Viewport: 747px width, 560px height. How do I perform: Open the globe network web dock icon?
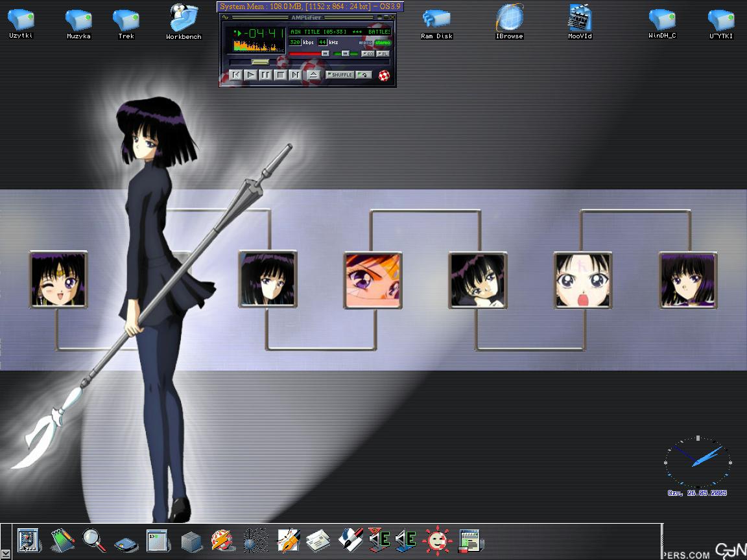pyautogui.click(x=255, y=541)
